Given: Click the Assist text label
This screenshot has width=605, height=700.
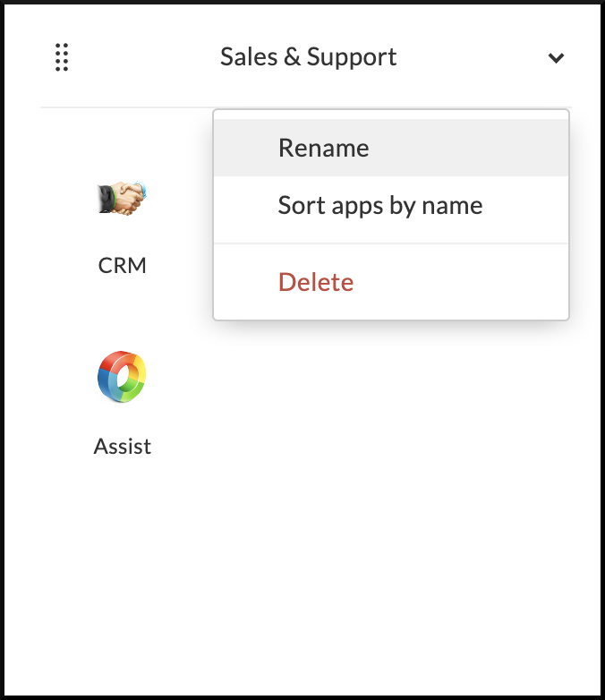Looking at the screenshot, I should click(x=123, y=446).
